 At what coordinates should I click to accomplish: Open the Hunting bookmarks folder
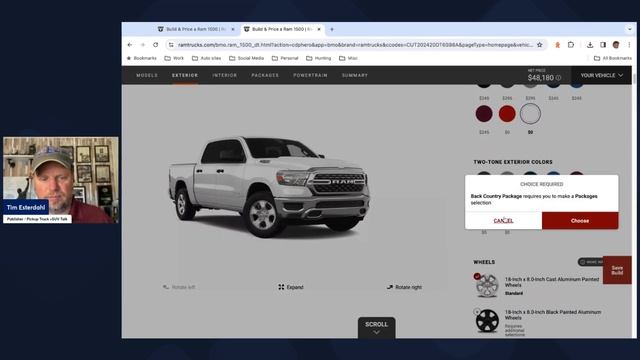(319, 58)
